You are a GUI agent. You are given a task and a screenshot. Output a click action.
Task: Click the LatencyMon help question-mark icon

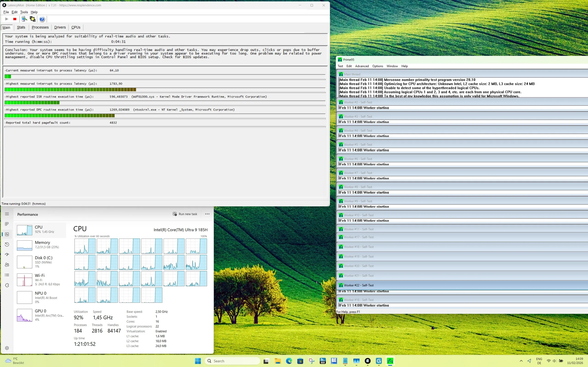42,19
